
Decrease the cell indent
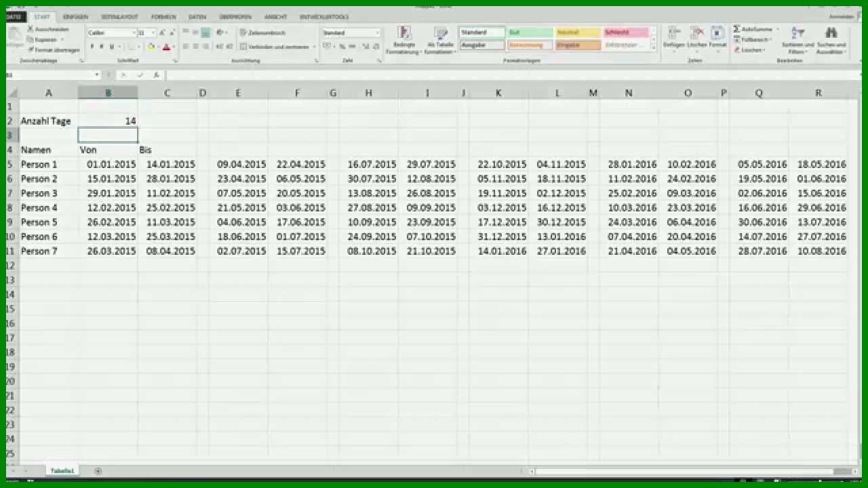coord(219,47)
